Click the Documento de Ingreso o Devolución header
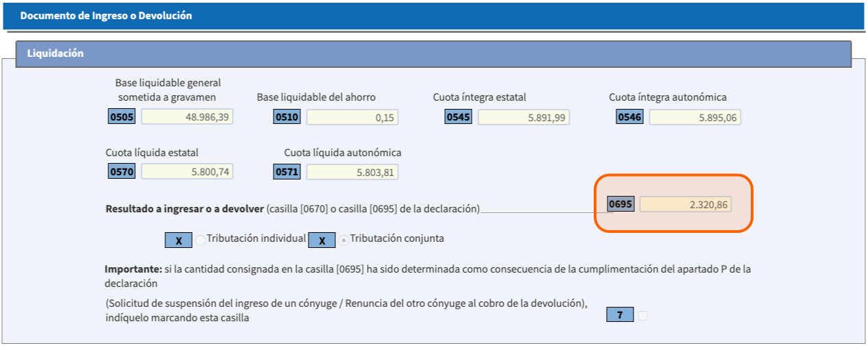 pos(434,16)
